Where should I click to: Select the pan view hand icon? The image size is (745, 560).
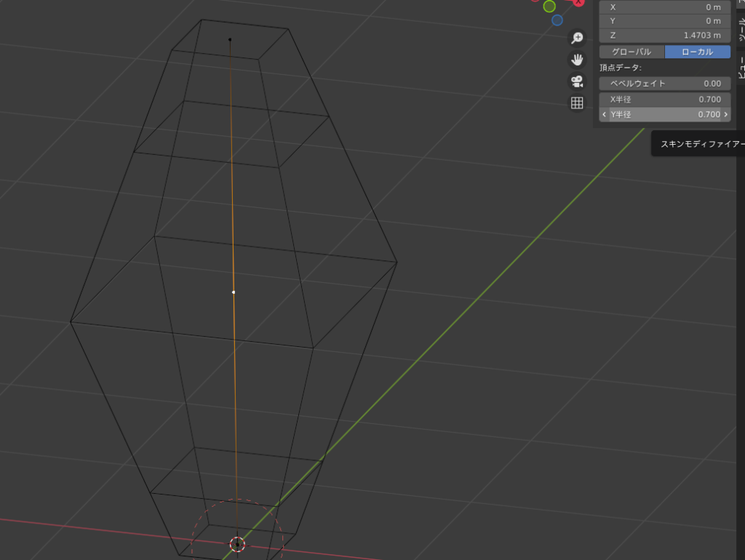pyautogui.click(x=577, y=60)
